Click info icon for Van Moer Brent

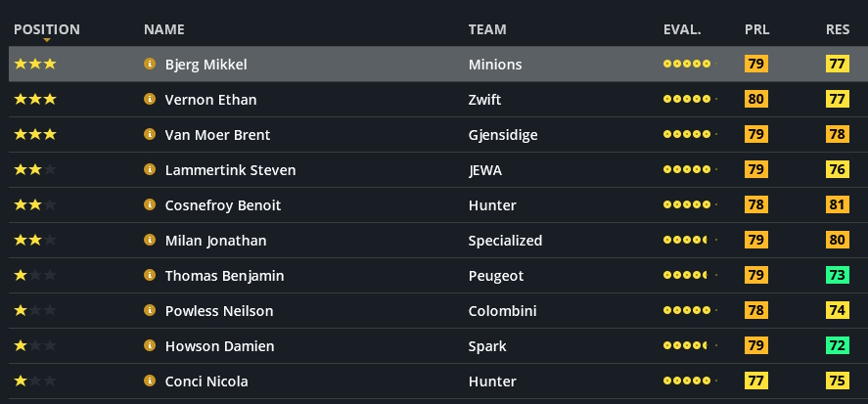(x=150, y=135)
